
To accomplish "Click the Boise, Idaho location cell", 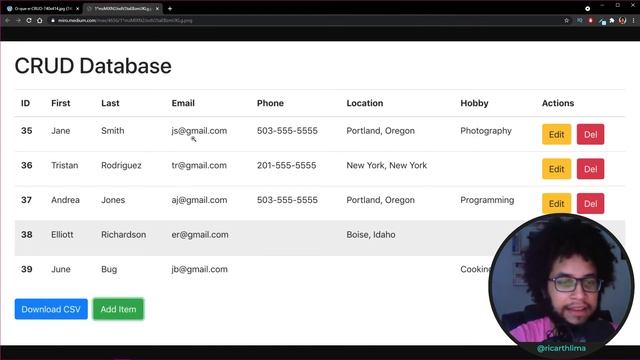I will 371,235.
